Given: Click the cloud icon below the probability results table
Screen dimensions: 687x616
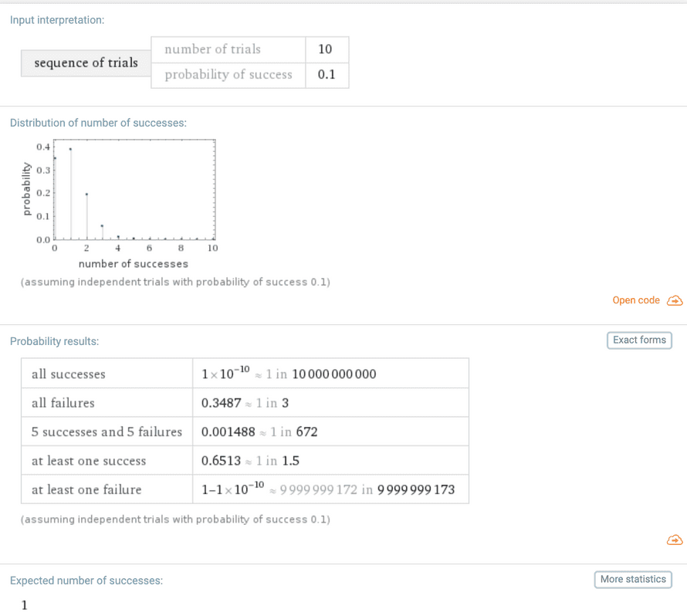Looking at the screenshot, I should pos(675,540).
